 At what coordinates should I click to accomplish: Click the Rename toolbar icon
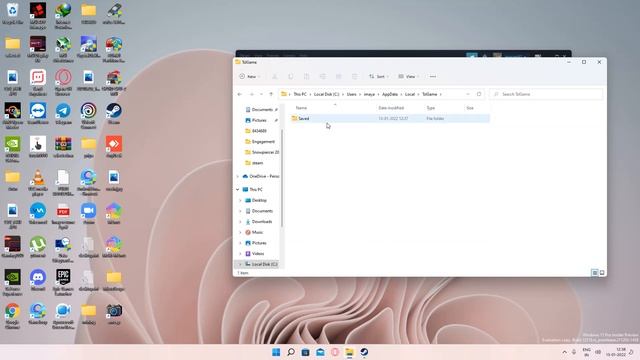[322, 76]
